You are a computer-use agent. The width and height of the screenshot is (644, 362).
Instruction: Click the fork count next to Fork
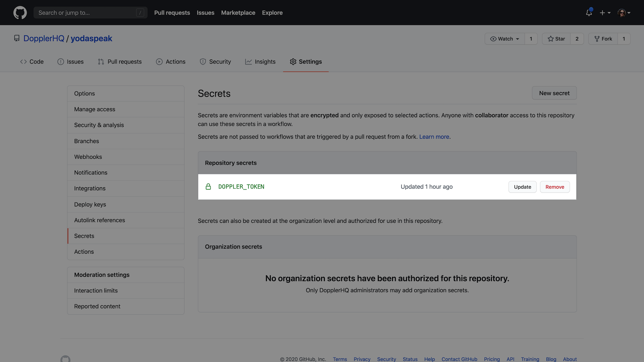(x=624, y=39)
